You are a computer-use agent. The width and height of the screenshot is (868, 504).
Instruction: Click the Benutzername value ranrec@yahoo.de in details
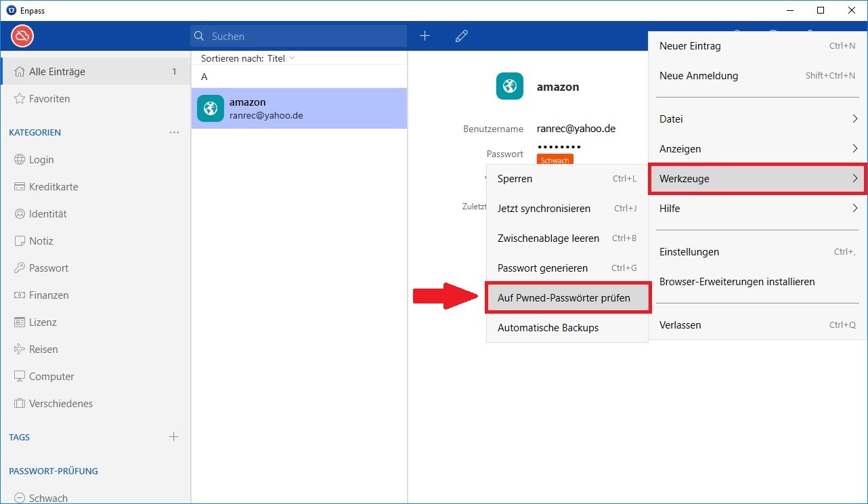click(x=576, y=128)
